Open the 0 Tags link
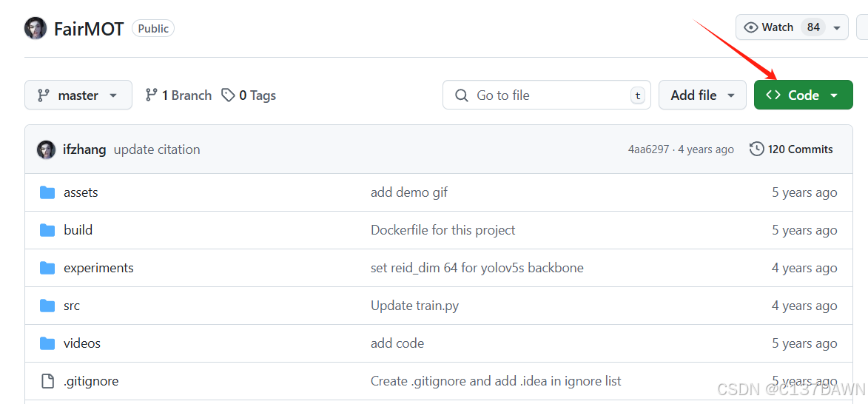The height and width of the screenshot is (404, 868). [x=249, y=95]
